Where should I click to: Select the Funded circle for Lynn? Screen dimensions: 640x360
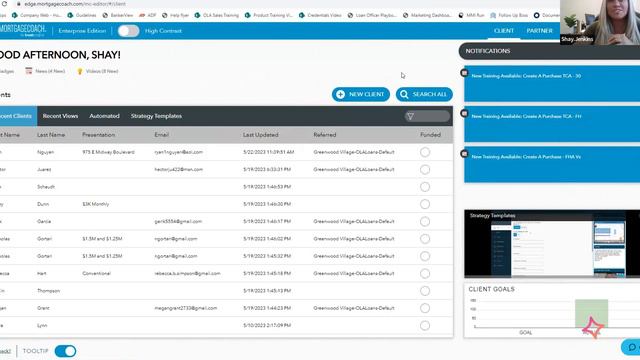click(x=425, y=325)
